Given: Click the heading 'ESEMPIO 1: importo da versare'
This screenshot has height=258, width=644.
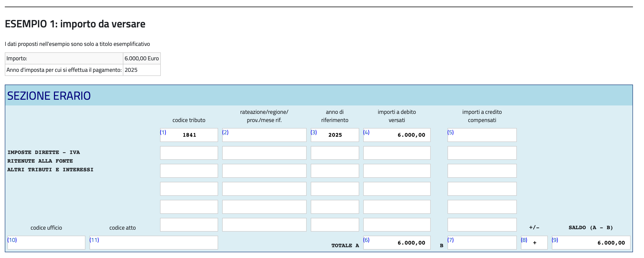Looking at the screenshot, I should point(75,24).
